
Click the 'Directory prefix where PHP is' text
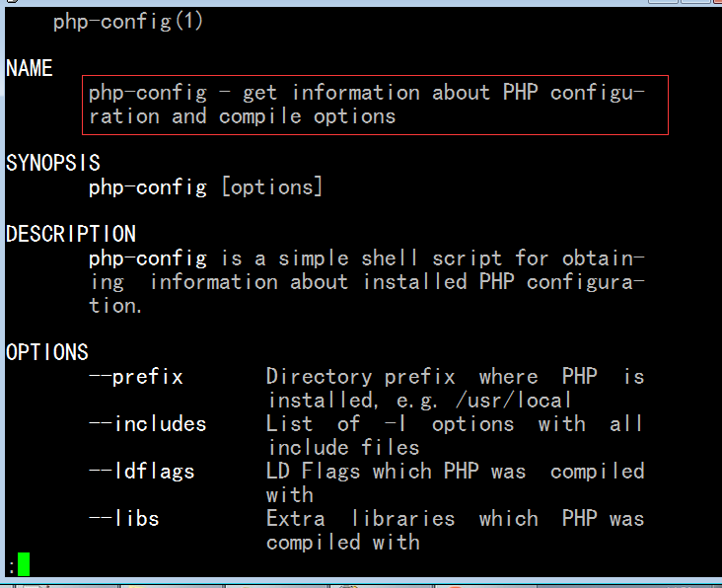pyautogui.click(x=456, y=377)
